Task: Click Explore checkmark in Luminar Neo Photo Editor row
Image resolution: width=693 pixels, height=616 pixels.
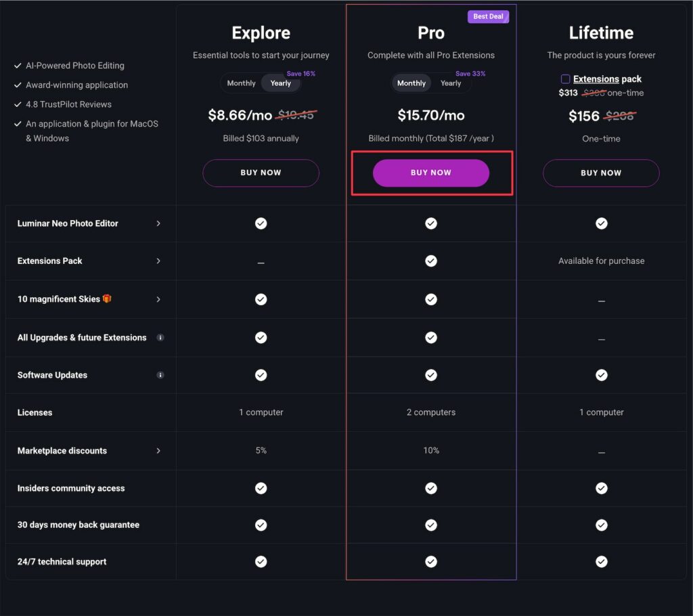Action: pos(261,223)
